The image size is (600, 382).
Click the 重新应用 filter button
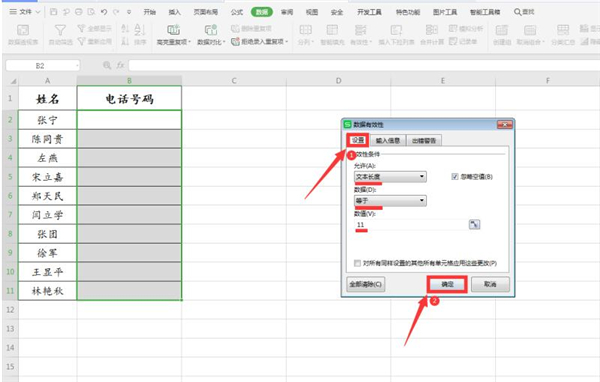coord(94,41)
